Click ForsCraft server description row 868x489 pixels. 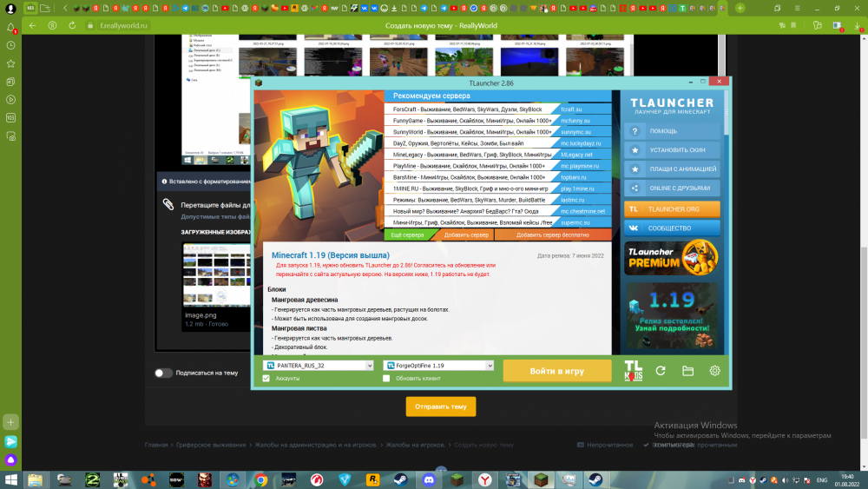click(x=470, y=109)
